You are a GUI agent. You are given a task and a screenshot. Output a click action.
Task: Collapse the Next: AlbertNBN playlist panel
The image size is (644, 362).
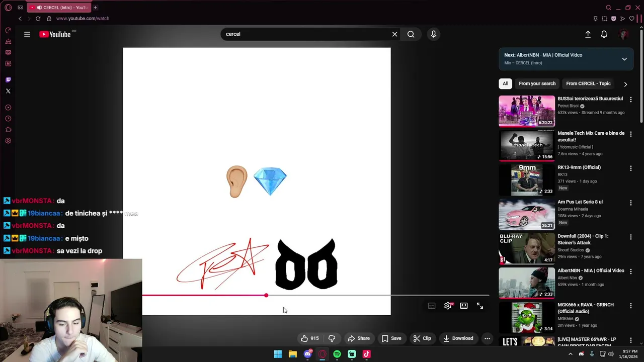624,59
